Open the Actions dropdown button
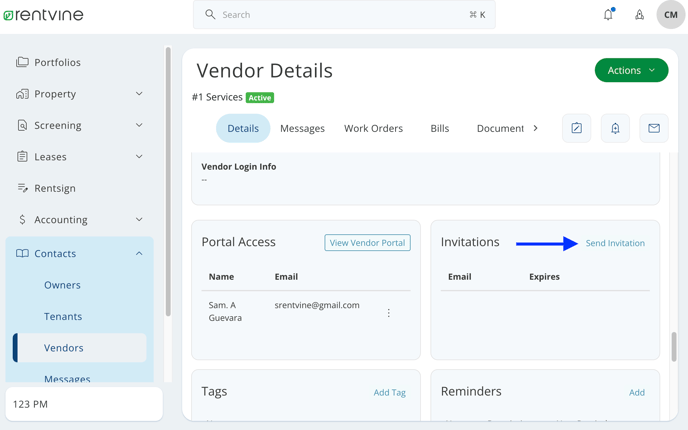The image size is (688, 430). (x=631, y=70)
